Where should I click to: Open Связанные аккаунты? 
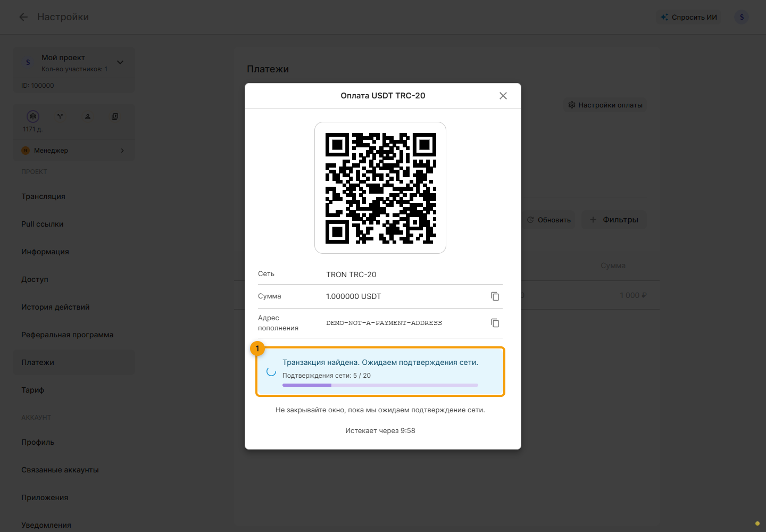74,470
